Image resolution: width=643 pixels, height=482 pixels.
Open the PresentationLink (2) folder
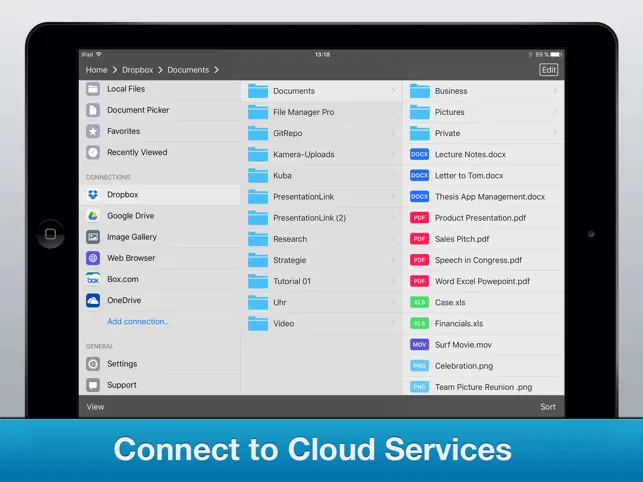point(322,218)
